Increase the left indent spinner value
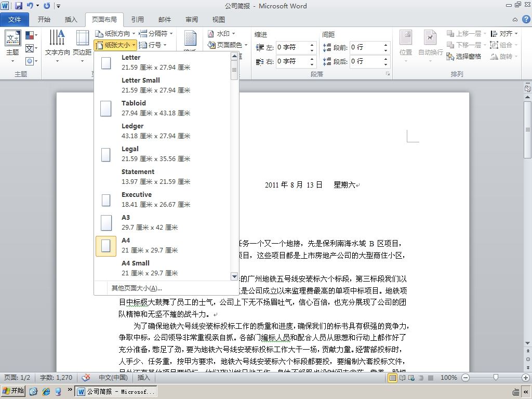The image size is (532, 399). pos(312,45)
